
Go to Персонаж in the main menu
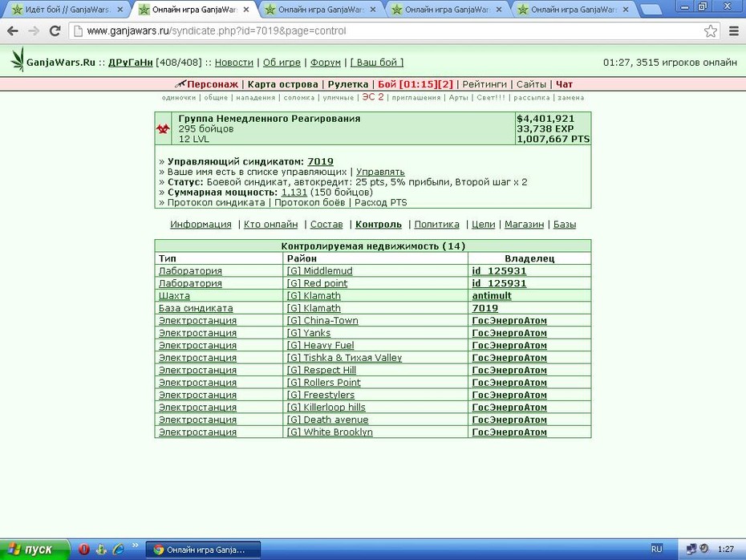pos(213,84)
